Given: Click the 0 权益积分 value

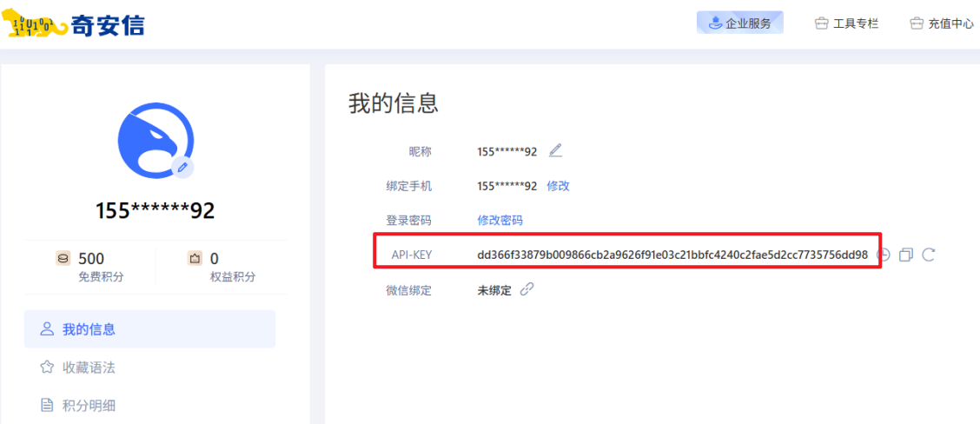Looking at the screenshot, I should [x=215, y=258].
